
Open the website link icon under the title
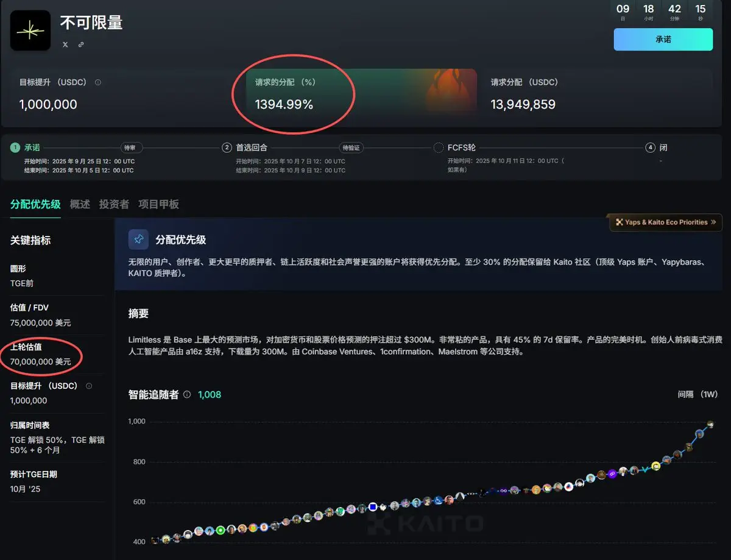click(81, 44)
